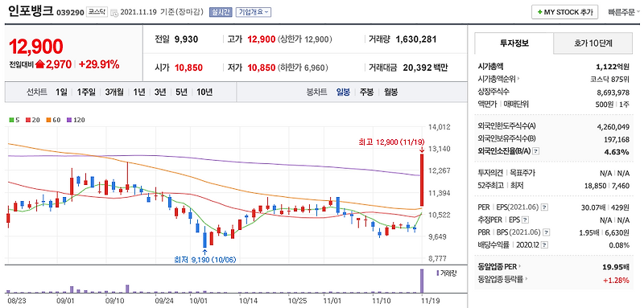Click the help icon next to 외국인소진율(B/A)
This screenshot has height=308, width=644.
[536, 152]
